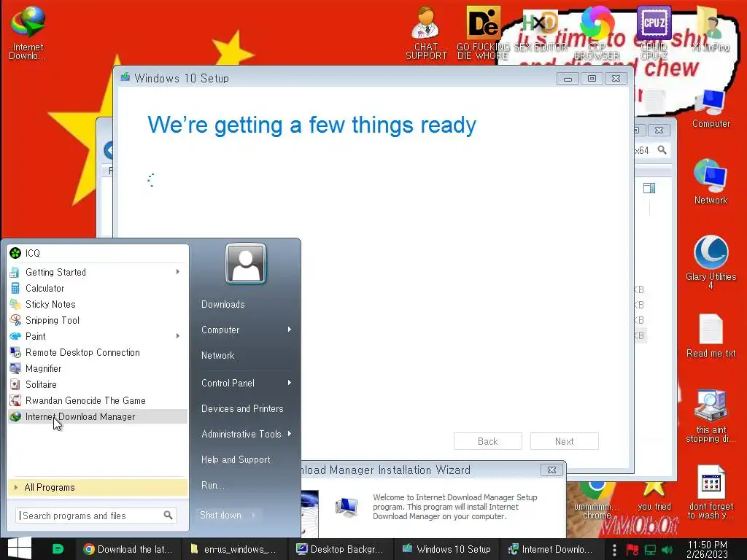Expand All Programs in Start menu
The width and height of the screenshot is (747, 560).
click(98, 487)
